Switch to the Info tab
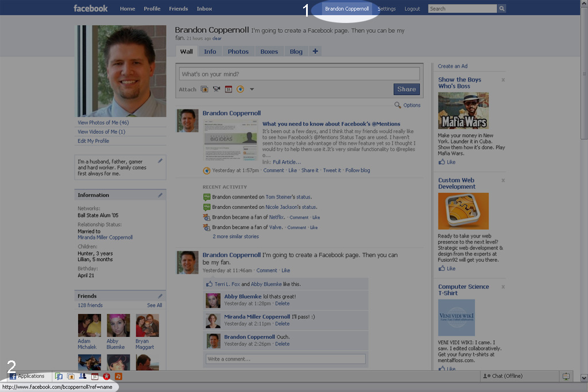The width and height of the screenshot is (588, 392). [210, 51]
